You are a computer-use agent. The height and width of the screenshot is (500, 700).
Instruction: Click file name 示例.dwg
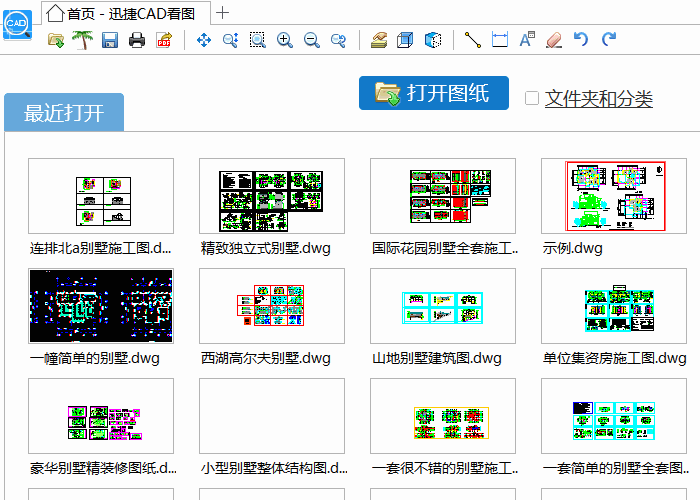[572, 248]
